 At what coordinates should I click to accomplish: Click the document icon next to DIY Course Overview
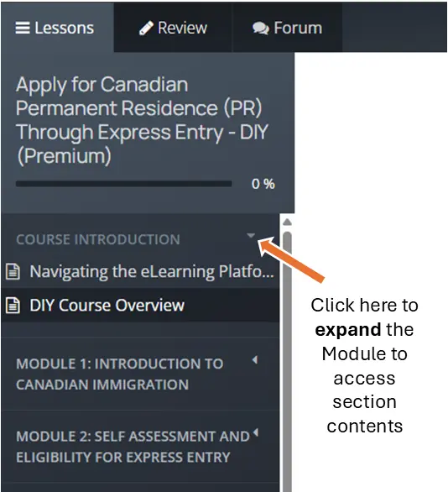13,306
